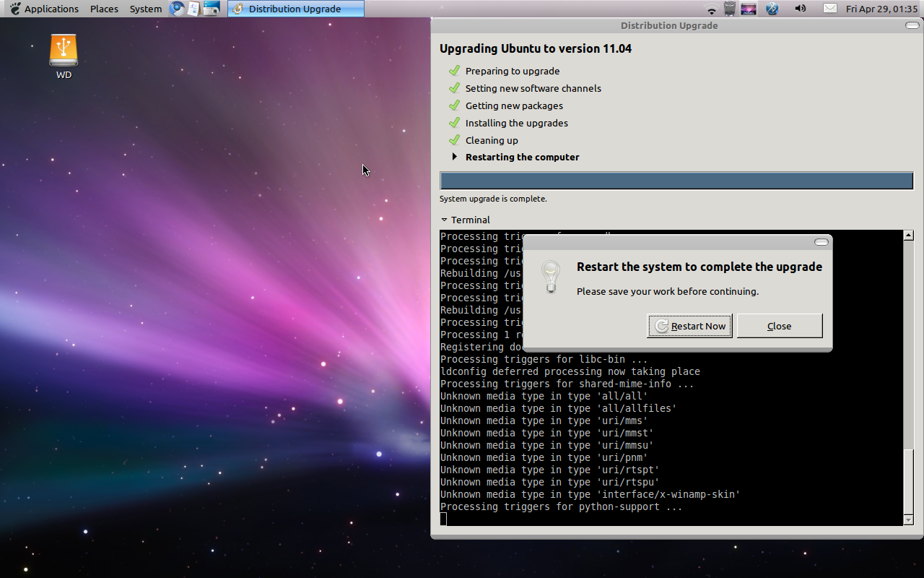Open the Places menu
This screenshot has height=578, width=924.
click(x=104, y=9)
